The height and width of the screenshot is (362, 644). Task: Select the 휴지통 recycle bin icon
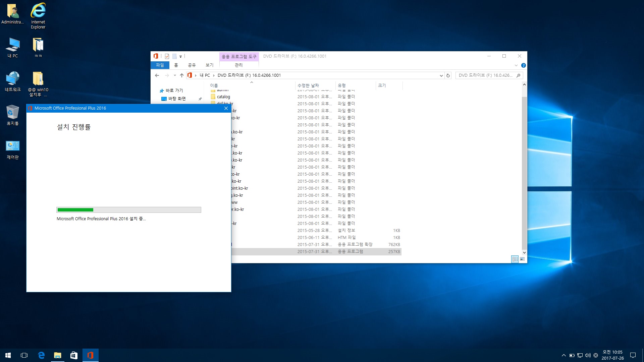tap(12, 116)
